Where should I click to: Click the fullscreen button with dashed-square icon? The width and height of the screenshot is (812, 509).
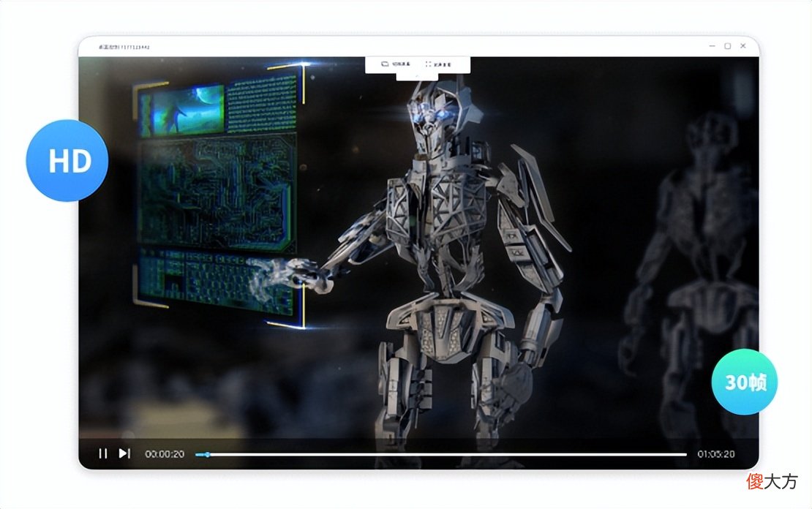coord(438,64)
